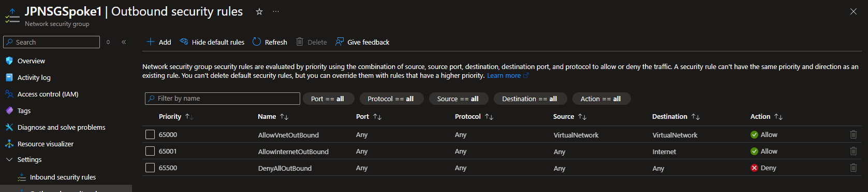This screenshot has height=192, width=868.
Task: Refresh the security rules list
Action: [270, 42]
